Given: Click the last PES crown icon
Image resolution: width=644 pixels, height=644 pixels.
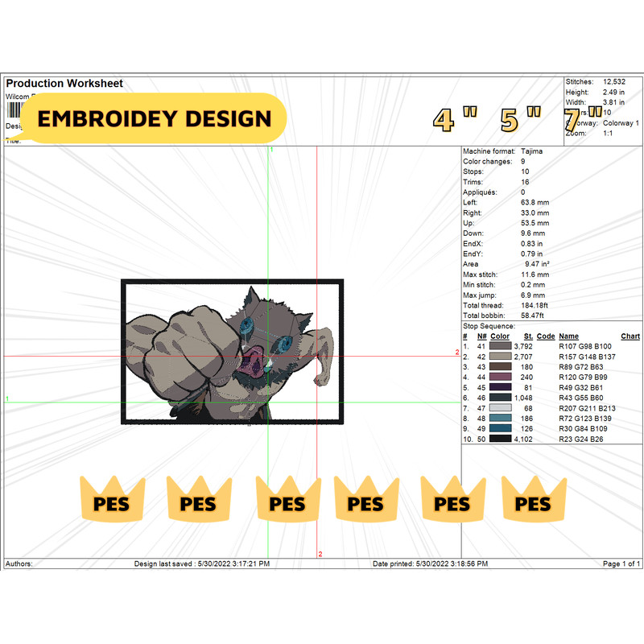Looking at the screenshot, I should coord(533,501).
